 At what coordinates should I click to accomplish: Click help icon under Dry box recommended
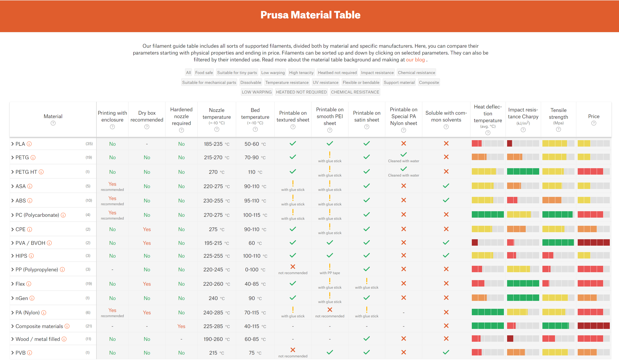coord(147,127)
